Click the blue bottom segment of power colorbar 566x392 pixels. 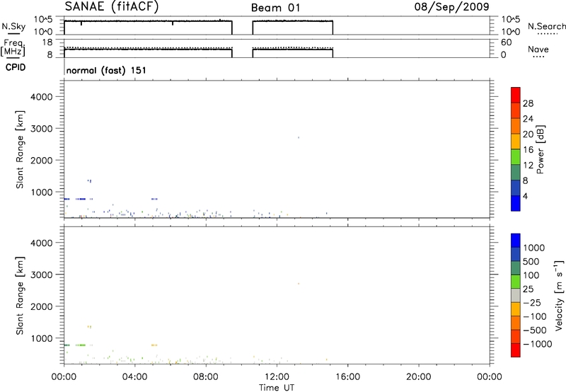516,203
